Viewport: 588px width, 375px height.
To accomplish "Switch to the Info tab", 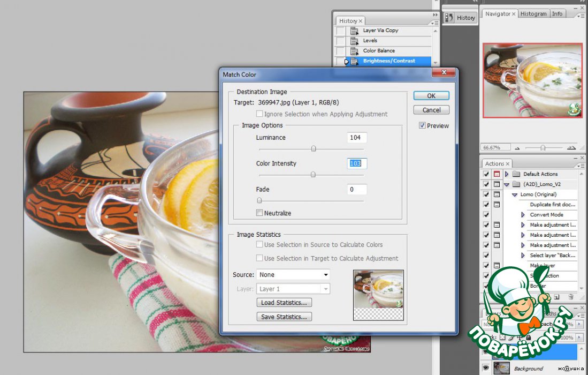I will [558, 14].
